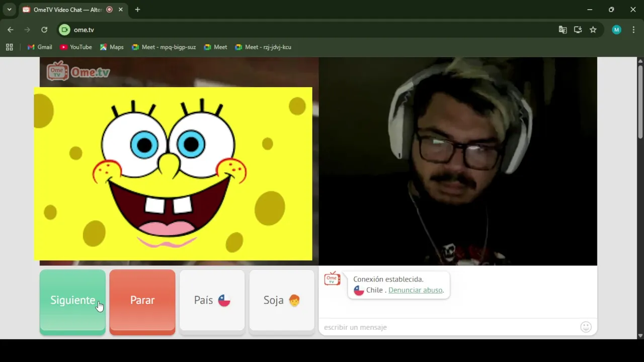This screenshot has height=362, width=644.
Task: Click the recording indicator on the tab
Action: [x=109, y=10]
